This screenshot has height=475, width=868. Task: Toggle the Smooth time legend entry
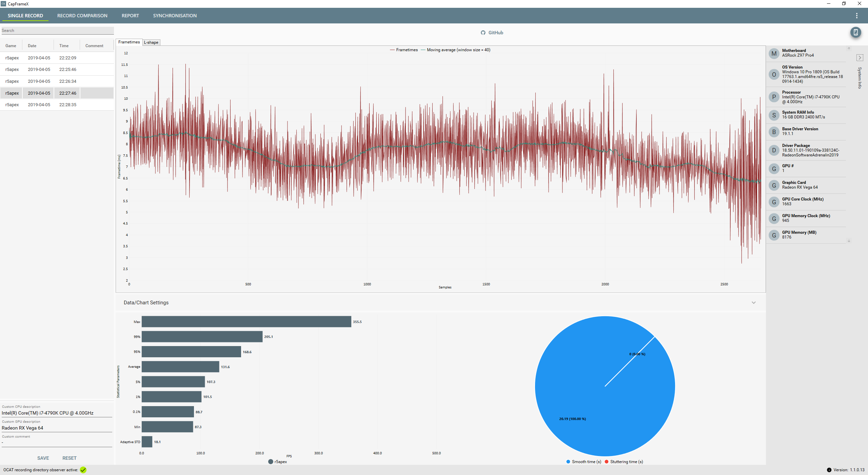584,462
